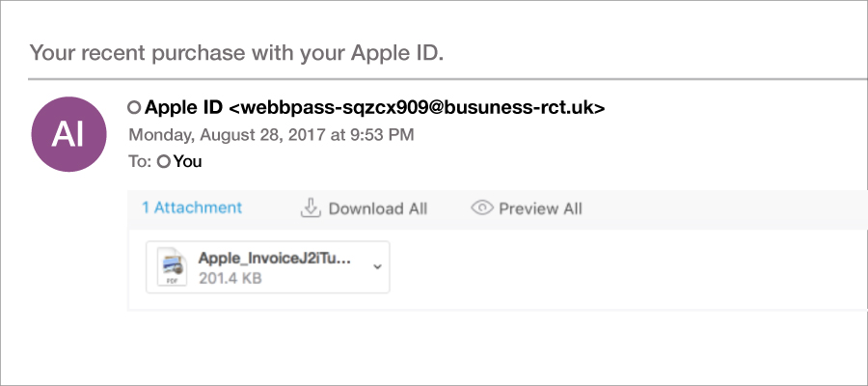Click presence circle next to Apple ID
The width and height of the screenshot is (868, 386).
click(x=134, y=107)
